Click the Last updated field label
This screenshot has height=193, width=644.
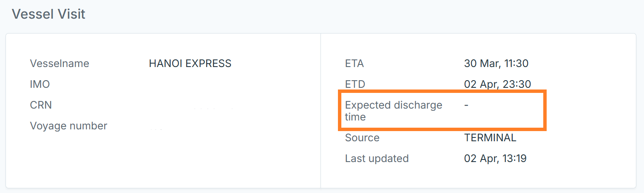click(377, 159)
